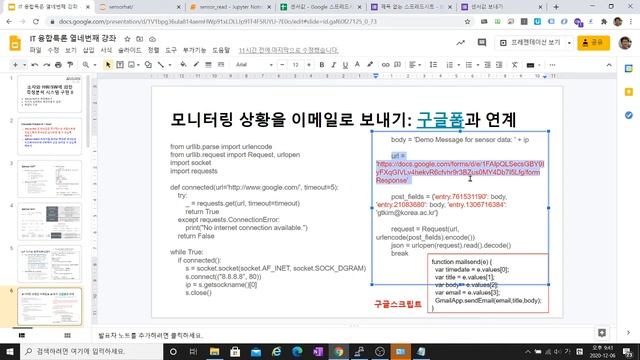Viewport: 640px width, 360px height.
Task: Click the border dash style icon
Action: [221, 65]
